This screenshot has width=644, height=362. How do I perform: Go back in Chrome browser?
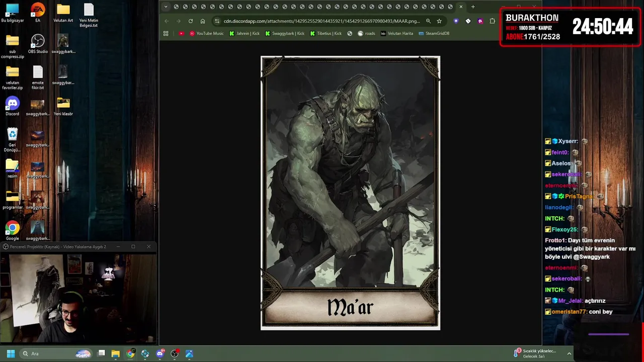pyautogui.click(x=167, y=21)
